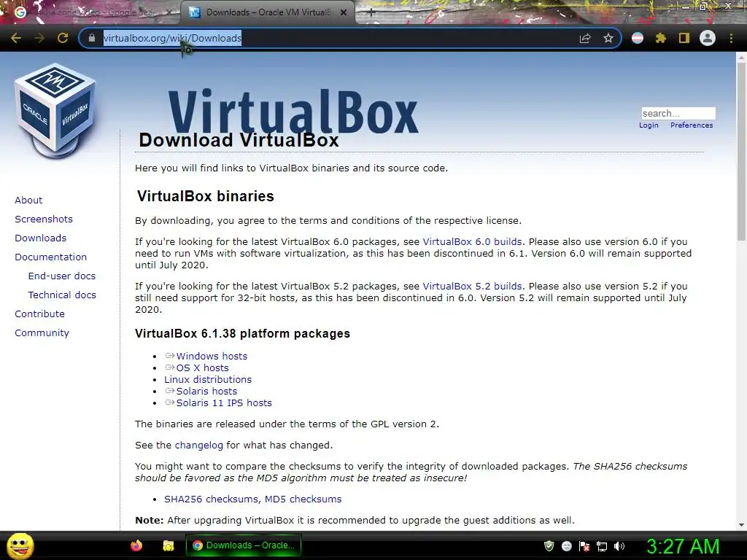Go back using the browser back arrow
Image resolution: width=747 pixels, height=560 pixels.
coord(16,38)
